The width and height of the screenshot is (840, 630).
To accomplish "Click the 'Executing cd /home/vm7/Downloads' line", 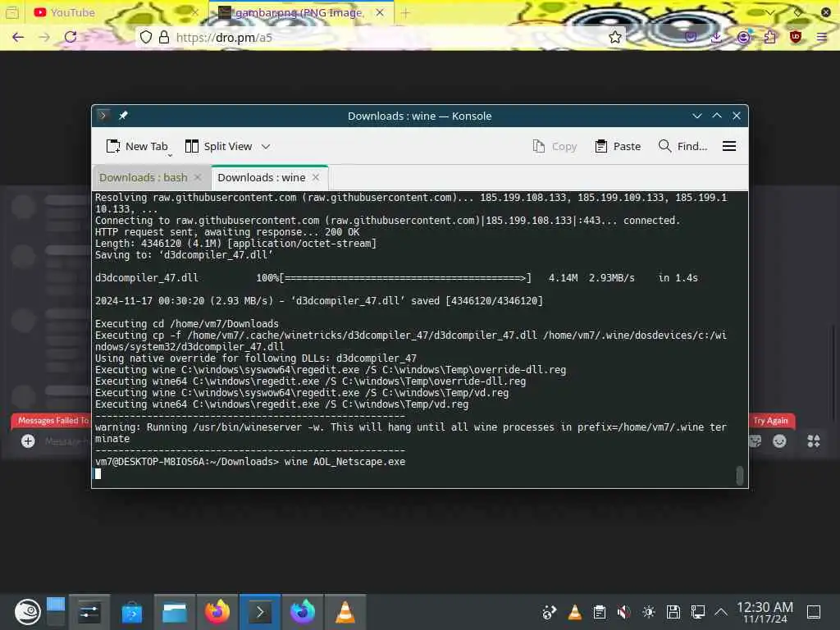I will pos(187,323).
